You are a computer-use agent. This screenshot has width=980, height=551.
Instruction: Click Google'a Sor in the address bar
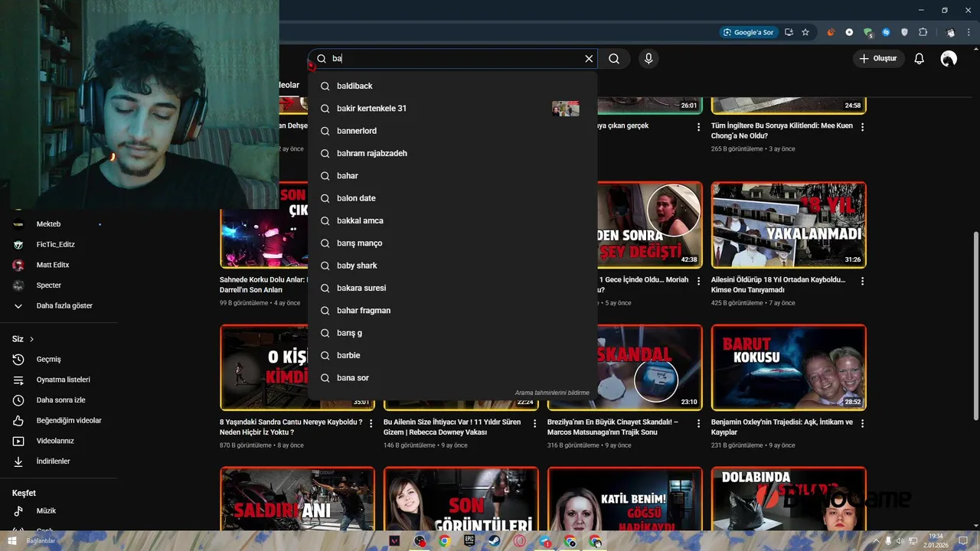coord(748,32)
